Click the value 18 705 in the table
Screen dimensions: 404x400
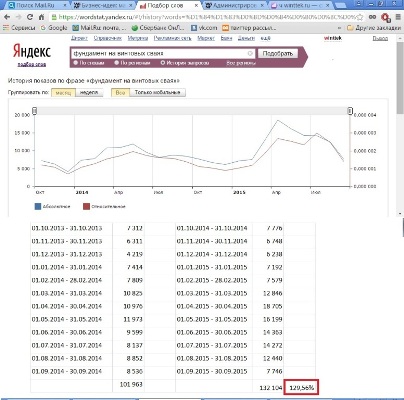pyautogui.click(x=272, y=306)
